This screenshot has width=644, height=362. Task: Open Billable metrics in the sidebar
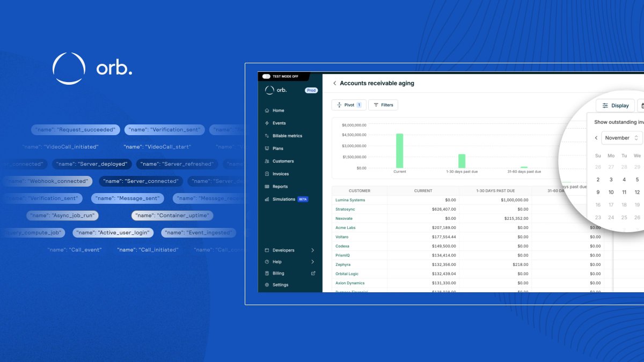click(x=287, y=136)
